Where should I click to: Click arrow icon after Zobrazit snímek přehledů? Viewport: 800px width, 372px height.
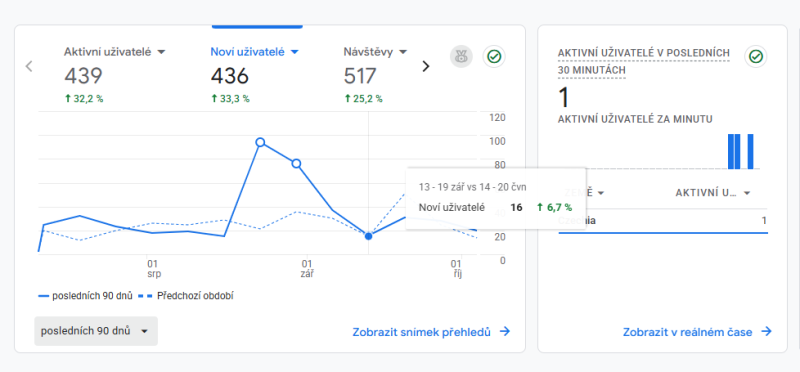(505, 332)
